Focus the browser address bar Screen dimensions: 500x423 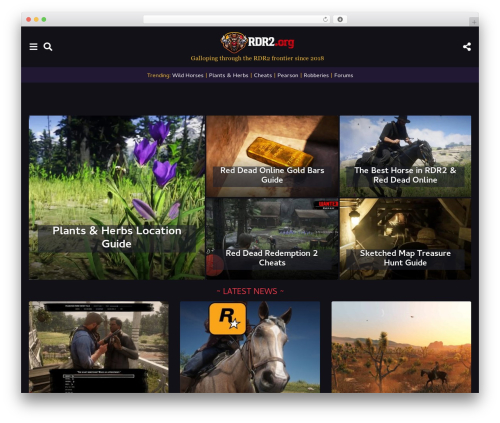click(x=237, y=19)
